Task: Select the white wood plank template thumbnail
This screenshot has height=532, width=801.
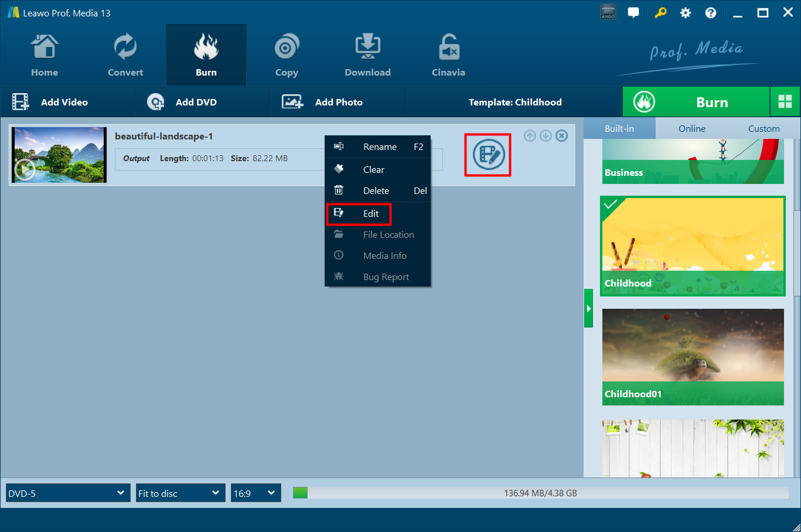Action: pyautogui.click(x=693, y=448)
